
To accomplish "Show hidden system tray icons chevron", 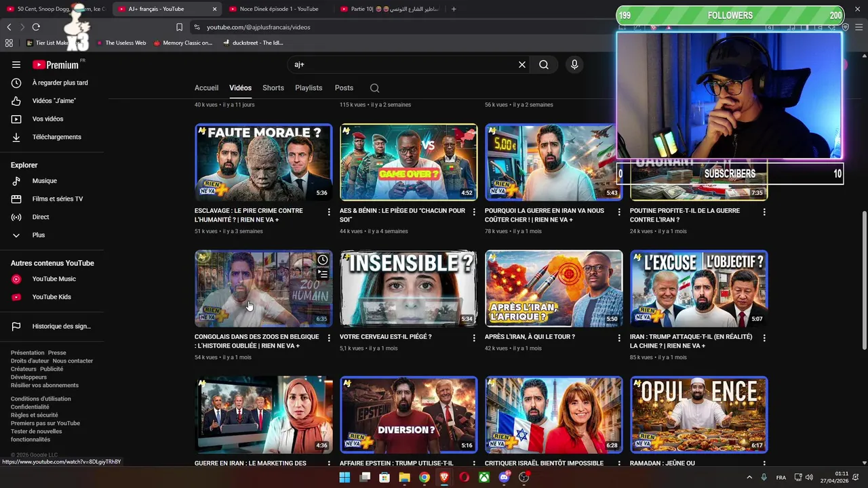I will (749, 477).
